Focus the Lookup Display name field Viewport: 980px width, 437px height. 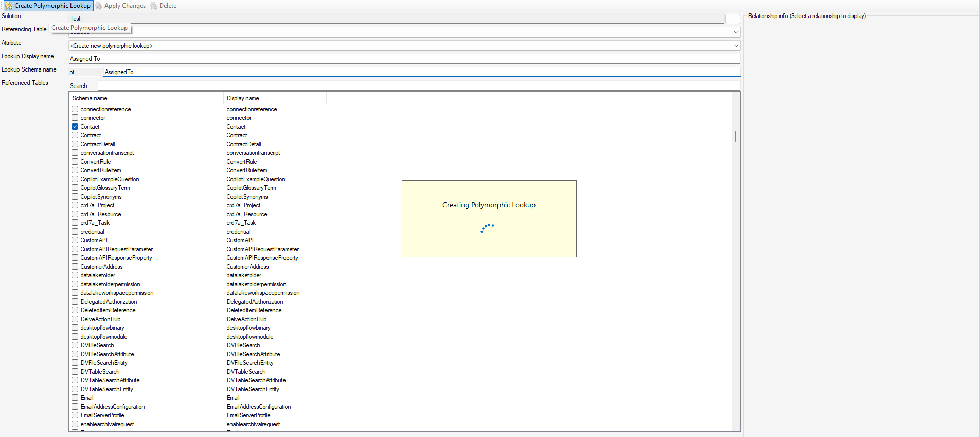coord(404,59)
